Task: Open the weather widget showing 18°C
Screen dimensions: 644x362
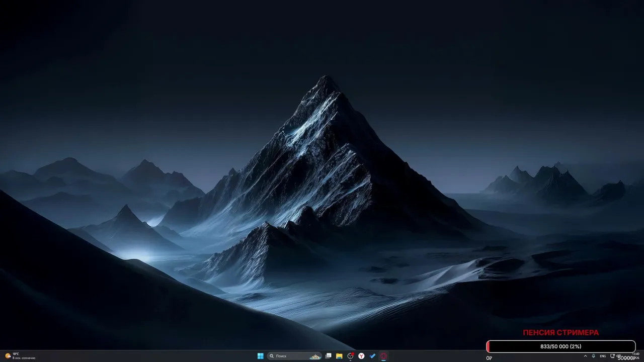Action: [20, 356]
